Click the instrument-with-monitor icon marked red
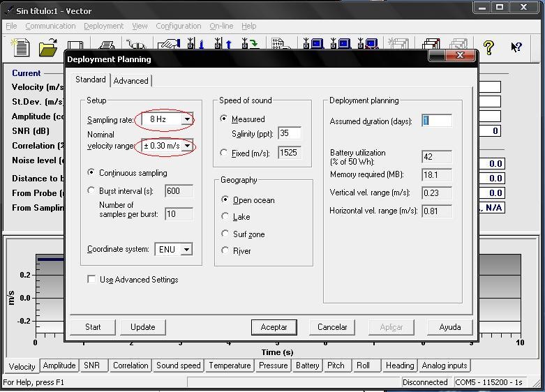The width and height of the screenshot is (545, 392). [368, 44]
